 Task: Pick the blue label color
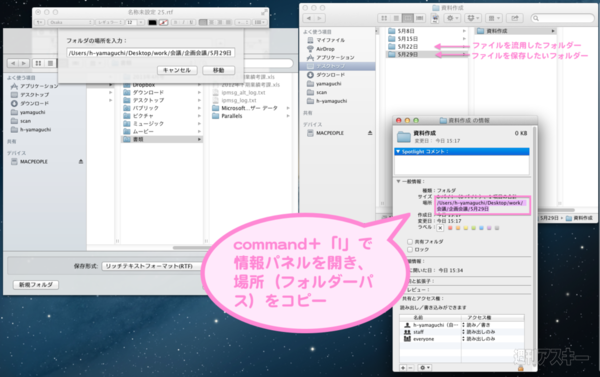[481, 228]
